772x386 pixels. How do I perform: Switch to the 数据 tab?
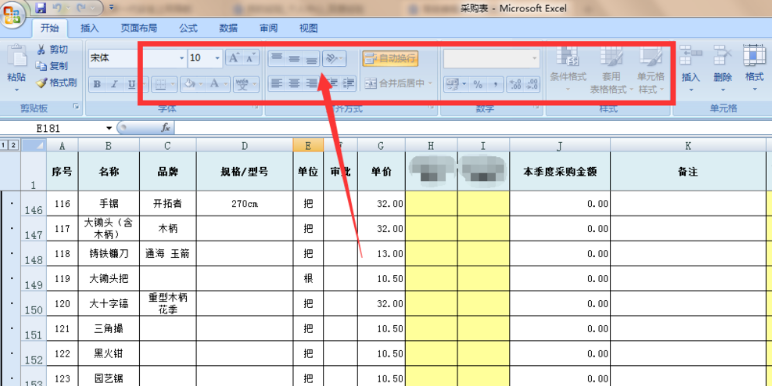[228, 29]
